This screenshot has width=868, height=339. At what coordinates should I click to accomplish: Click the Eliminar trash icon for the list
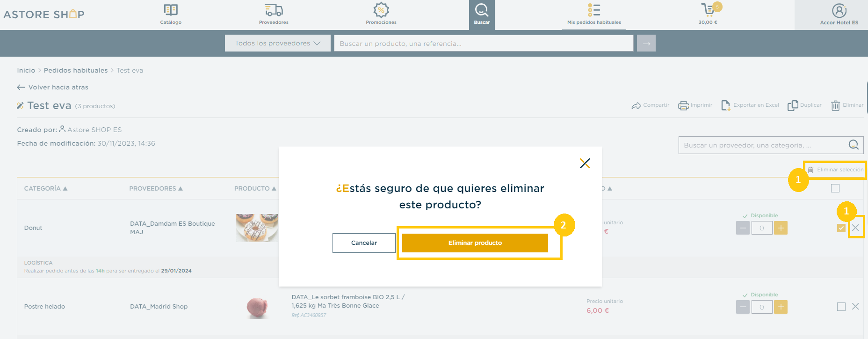click(835, 105)
